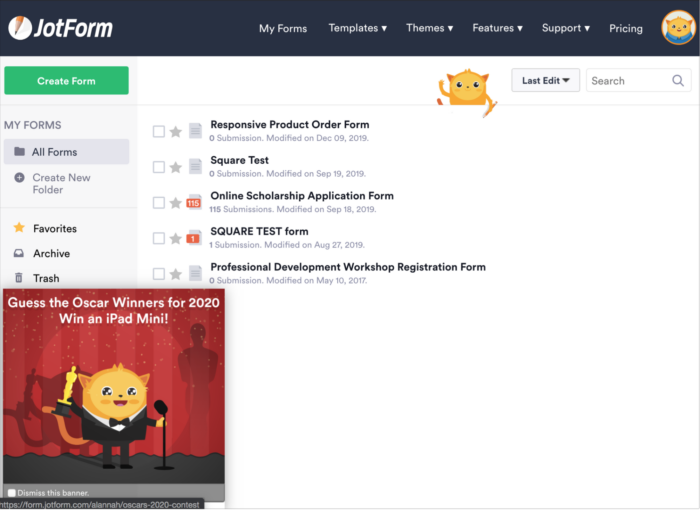Click the All Forms folder icon

point(19,151)
